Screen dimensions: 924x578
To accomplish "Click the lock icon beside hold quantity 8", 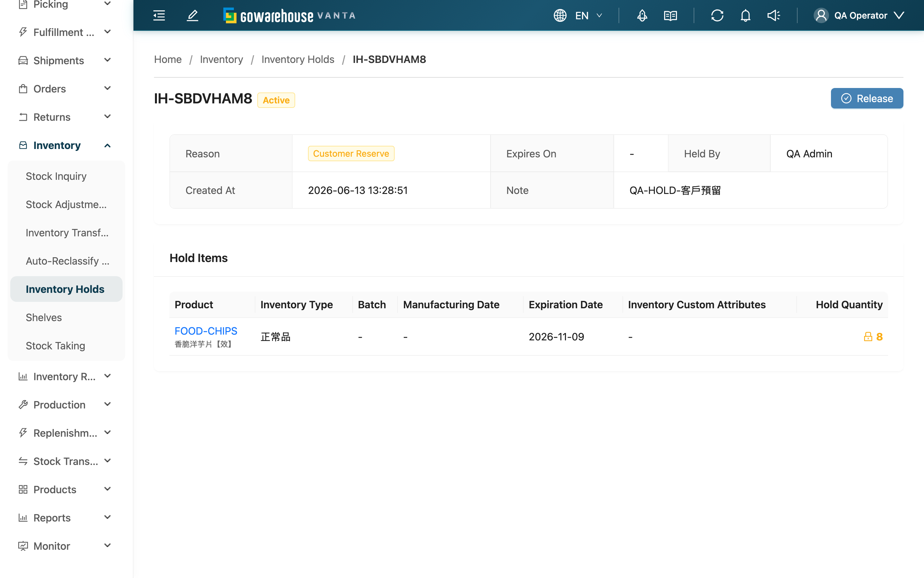I will [x=868, y=337].
